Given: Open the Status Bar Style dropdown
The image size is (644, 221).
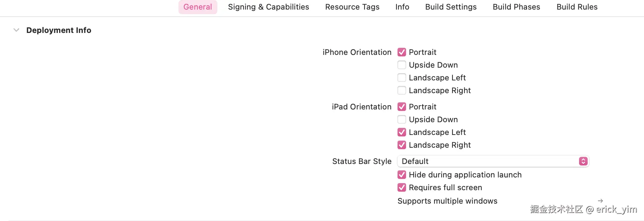Looking at the screenshot, I should pos(493,161).
